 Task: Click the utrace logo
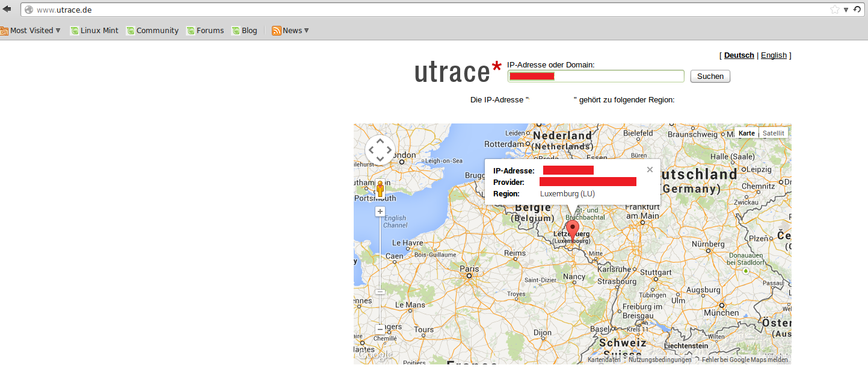coord(458,71)
